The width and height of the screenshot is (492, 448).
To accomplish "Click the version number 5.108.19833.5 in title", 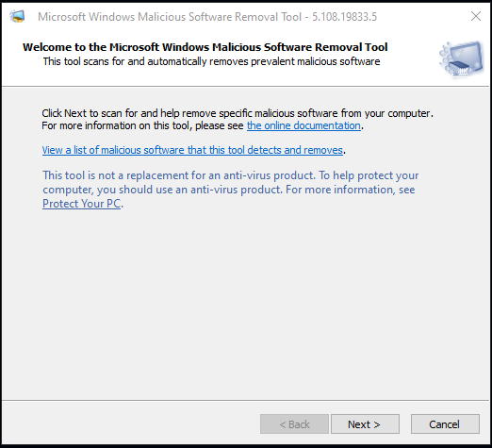I will pos(344,17).
